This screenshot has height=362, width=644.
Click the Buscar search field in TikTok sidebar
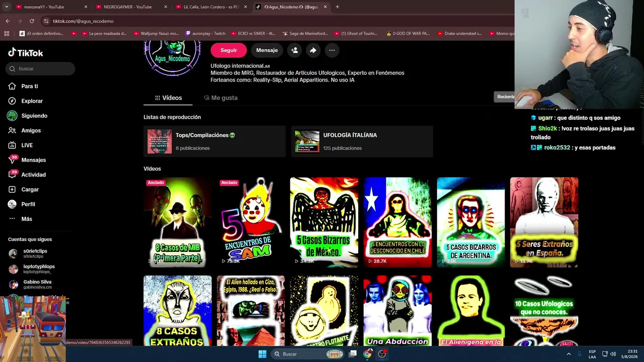click(41, 68)
